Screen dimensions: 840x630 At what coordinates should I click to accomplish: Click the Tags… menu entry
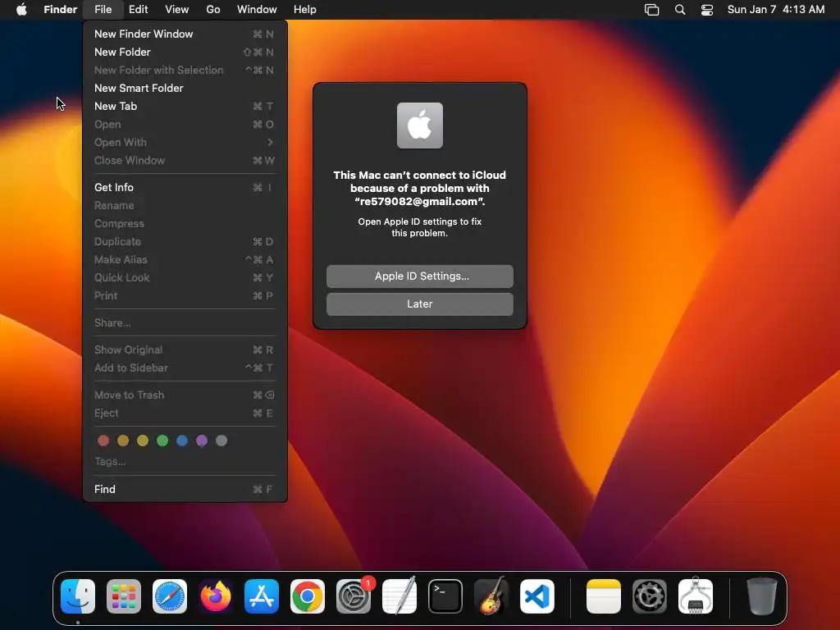click(x=185, y=461)
